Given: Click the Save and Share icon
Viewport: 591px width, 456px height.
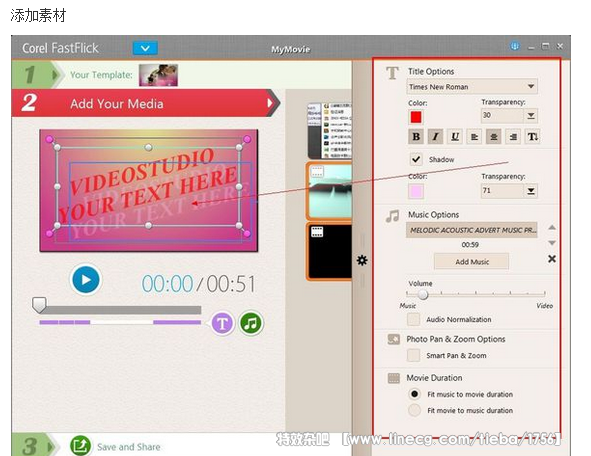Looking at the screenshot, I should 80,446.
